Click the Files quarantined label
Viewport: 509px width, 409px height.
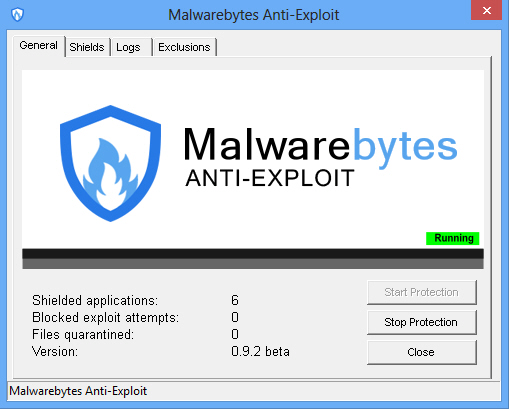point(83,334)
